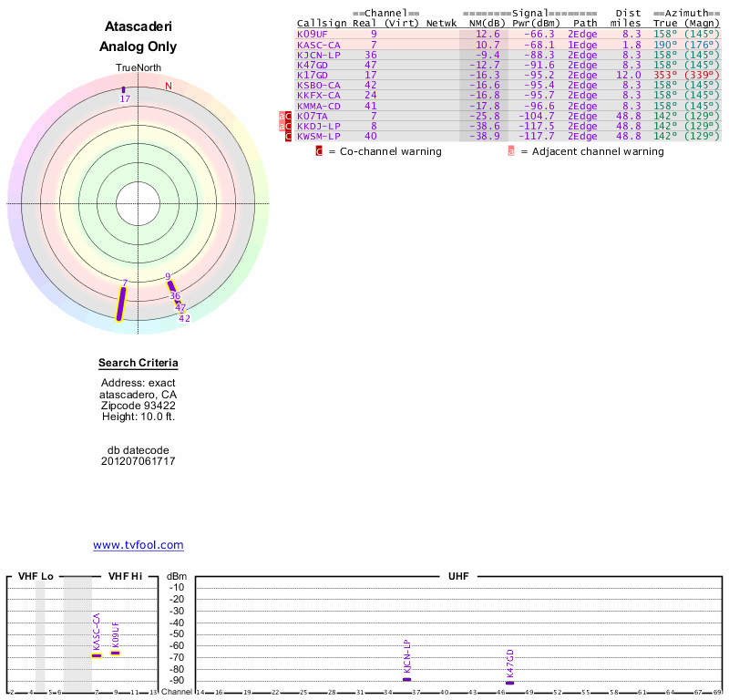Click the co-channel warning icon beside K07TA
729x700 pixels.
[x=289, y=117]
